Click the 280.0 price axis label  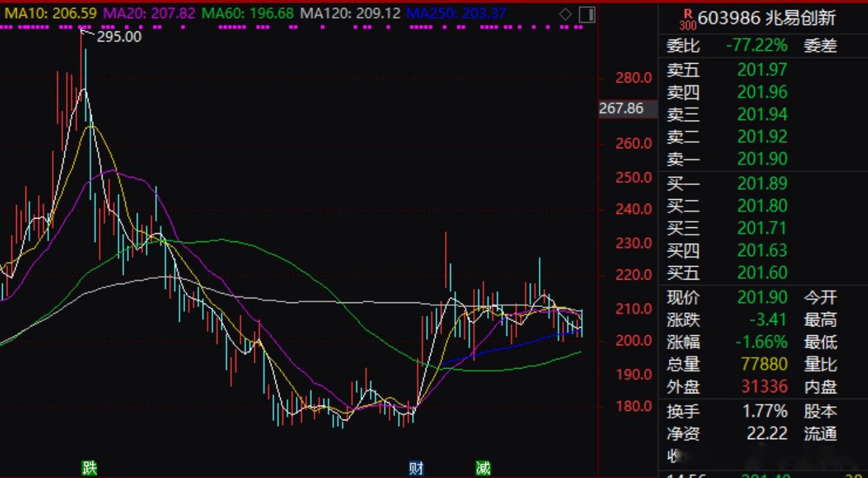click(634, 78)
